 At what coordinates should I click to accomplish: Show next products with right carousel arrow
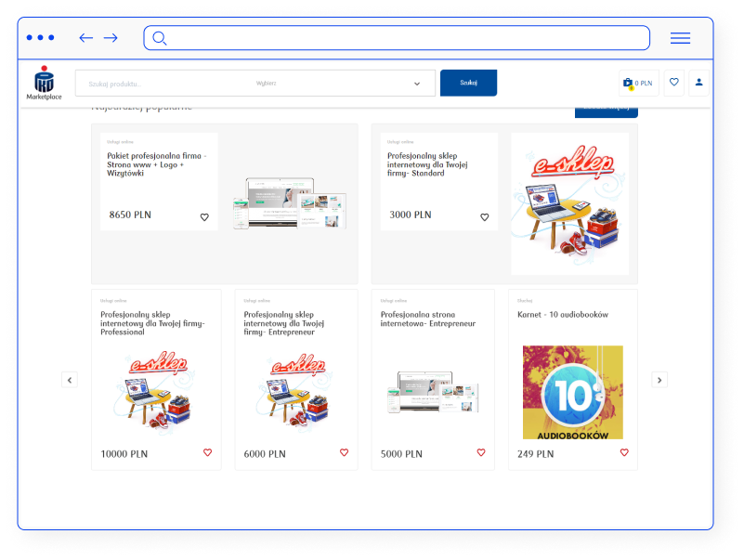coord(659,380)
